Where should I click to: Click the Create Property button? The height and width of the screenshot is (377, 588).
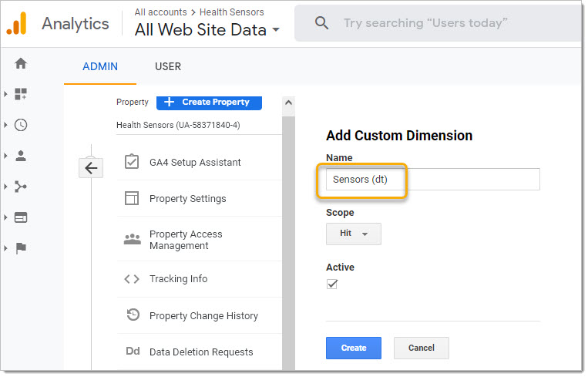point(209,102)
